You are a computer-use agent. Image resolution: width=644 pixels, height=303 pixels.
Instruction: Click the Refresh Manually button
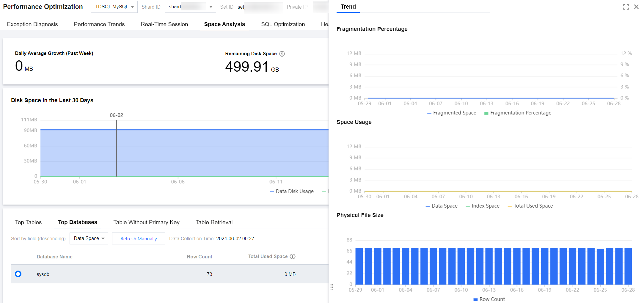(139, 238)
